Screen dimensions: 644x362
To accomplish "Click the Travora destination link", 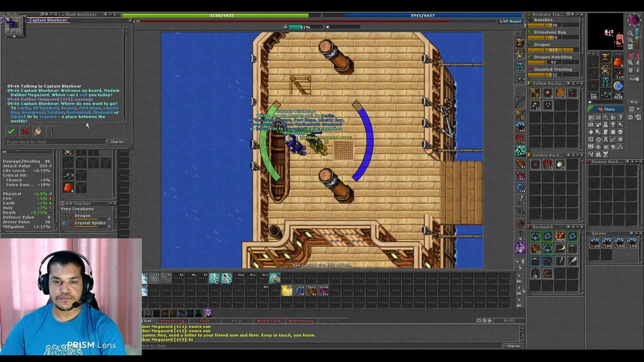I will 48,117.
